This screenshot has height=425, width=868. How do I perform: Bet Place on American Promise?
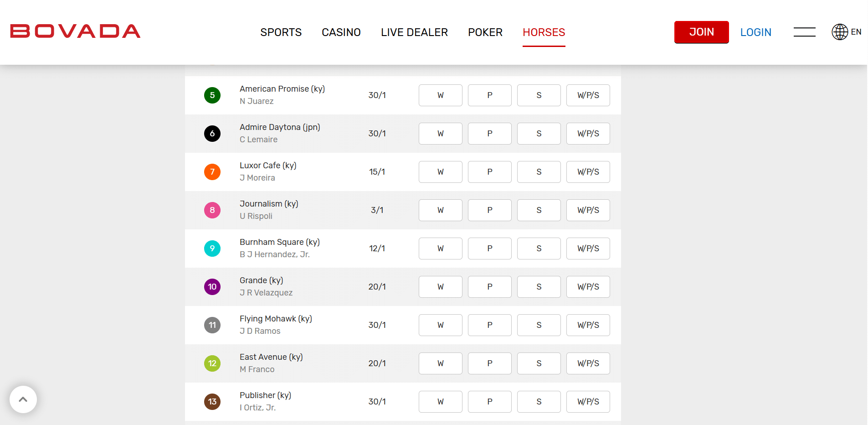click(x=490, y=95)
